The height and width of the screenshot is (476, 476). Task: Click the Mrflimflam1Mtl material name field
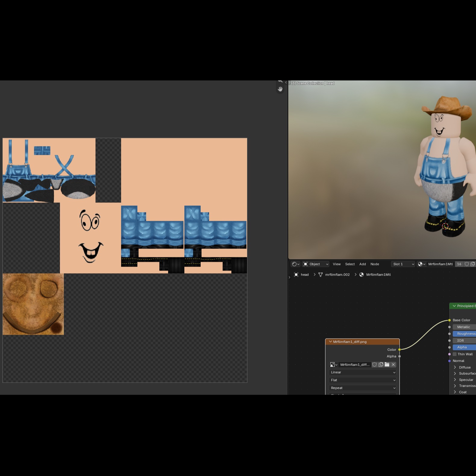point(440,264)
